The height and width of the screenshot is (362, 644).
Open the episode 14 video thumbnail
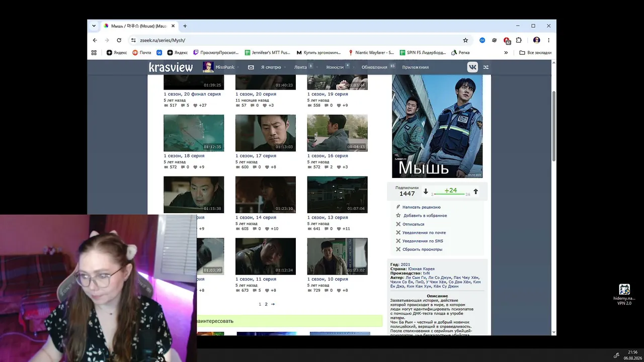coord(266,195)
